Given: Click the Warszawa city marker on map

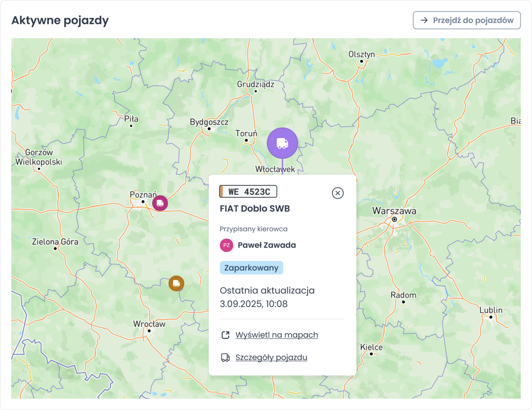Looking at the screenshot, I should pos(394,219).
